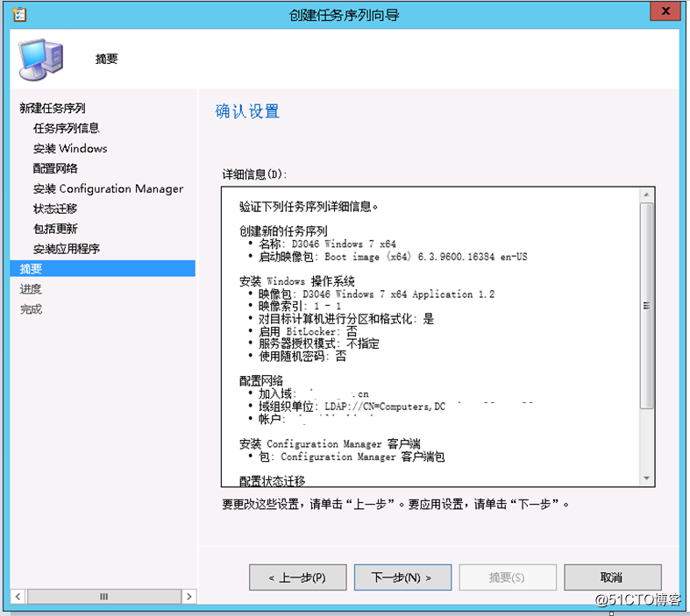Click the 配置网络 heading in details box
This screenshot has width=690, height=616.
click(x=261, y=381)
